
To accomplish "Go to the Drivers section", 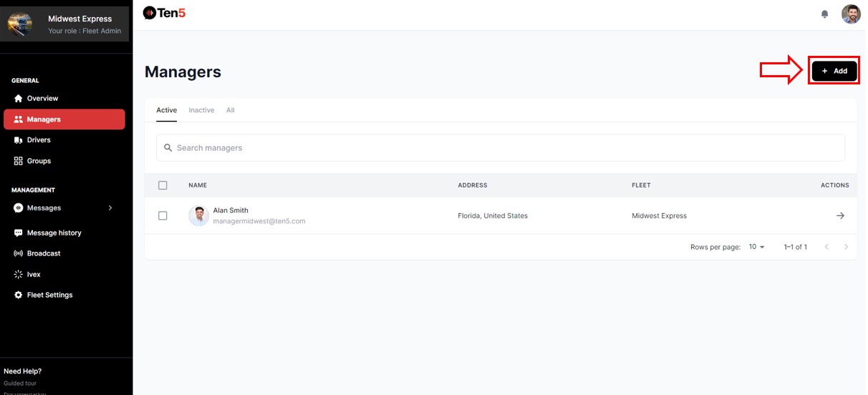I will [39, 140].
